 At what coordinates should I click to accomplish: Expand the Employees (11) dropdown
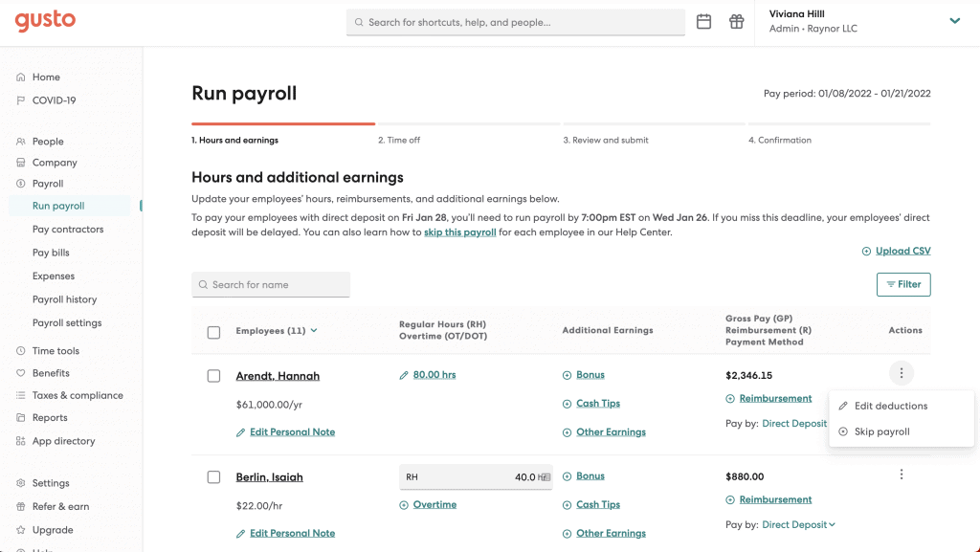coord(314,331)
